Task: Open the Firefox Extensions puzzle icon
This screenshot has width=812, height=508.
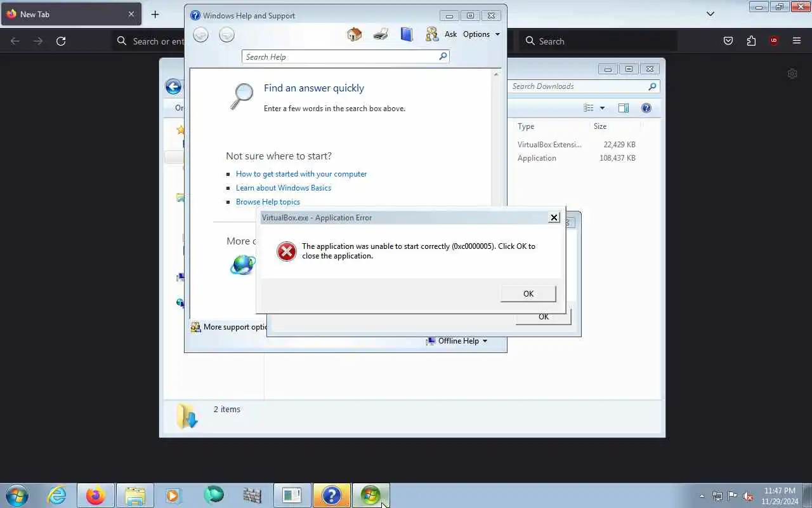Action: 751,41
